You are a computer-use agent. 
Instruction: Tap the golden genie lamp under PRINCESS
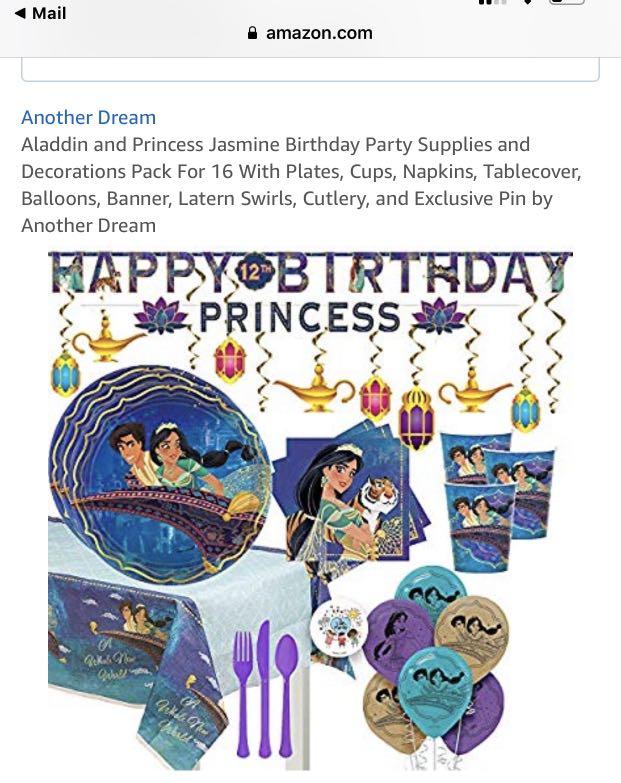(x=314, y=389)
